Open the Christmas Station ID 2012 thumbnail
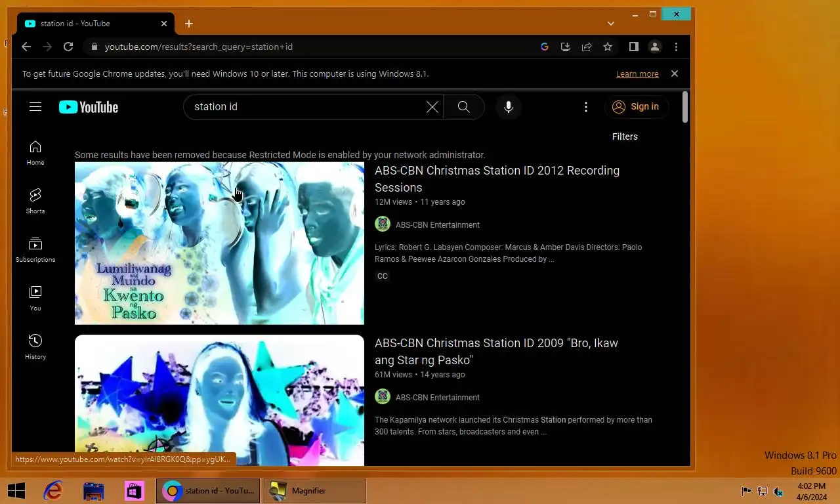 219,243
